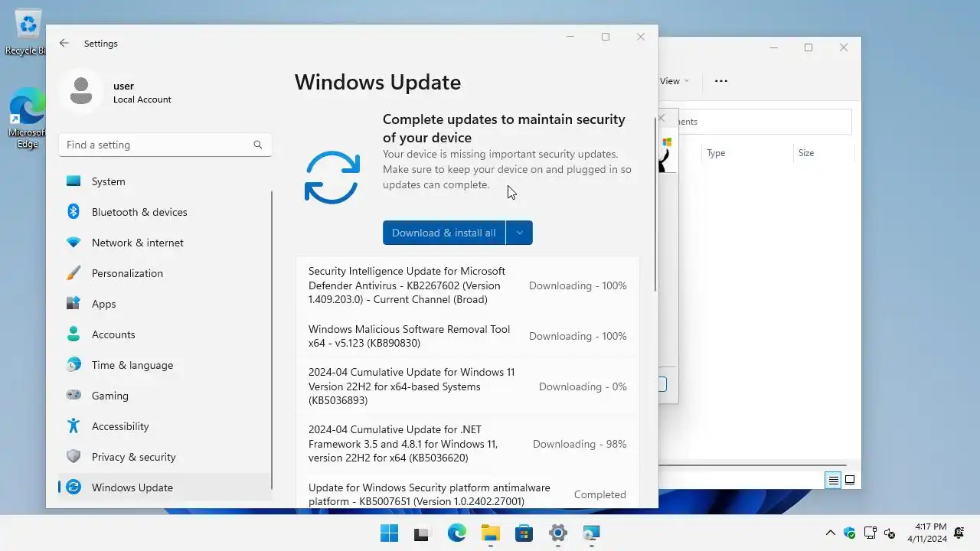Click the Settings page vertical scrollbar
The image size is (980, 551).
[655, 204]
